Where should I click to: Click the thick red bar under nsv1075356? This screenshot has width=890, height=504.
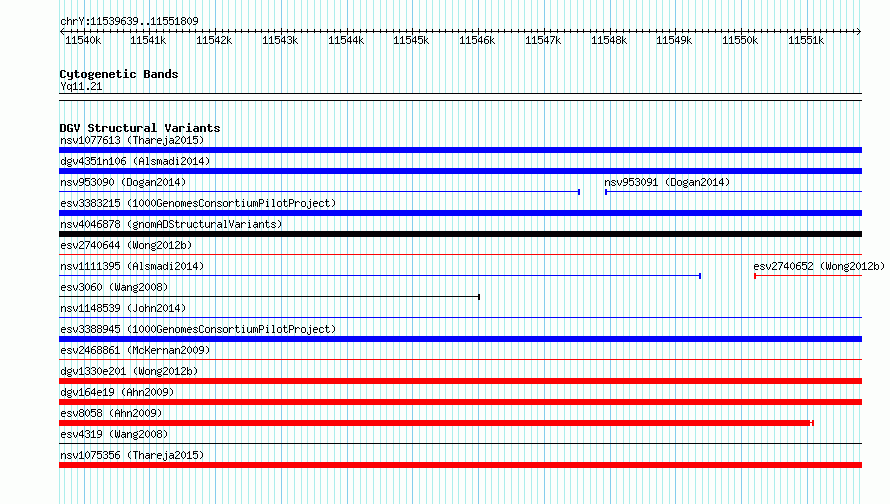click(460, 465)
